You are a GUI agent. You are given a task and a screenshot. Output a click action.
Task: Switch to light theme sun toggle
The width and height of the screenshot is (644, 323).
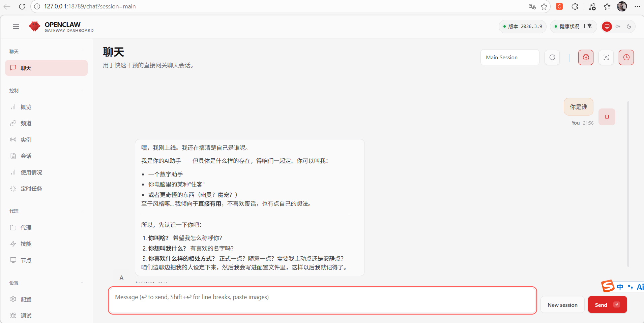click(618, 27)
